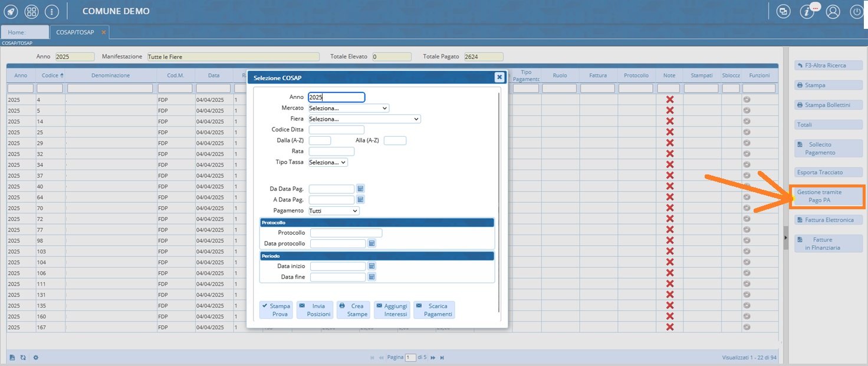This screenshot has width=868, height=366.
Task: Click the Codice Ditta input field
Action: point(336,130)
